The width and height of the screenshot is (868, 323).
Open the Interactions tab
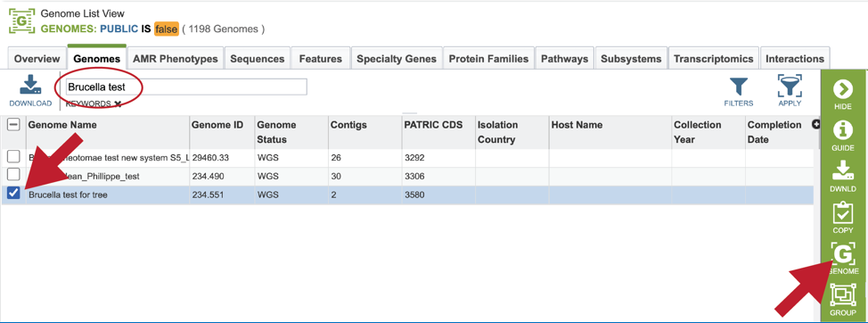point(795,59)
